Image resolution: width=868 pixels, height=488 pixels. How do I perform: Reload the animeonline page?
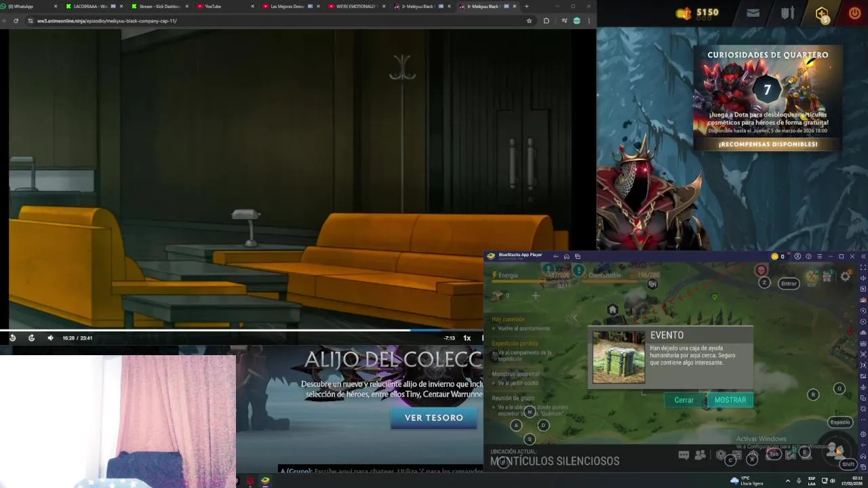(x=16, y=21)
